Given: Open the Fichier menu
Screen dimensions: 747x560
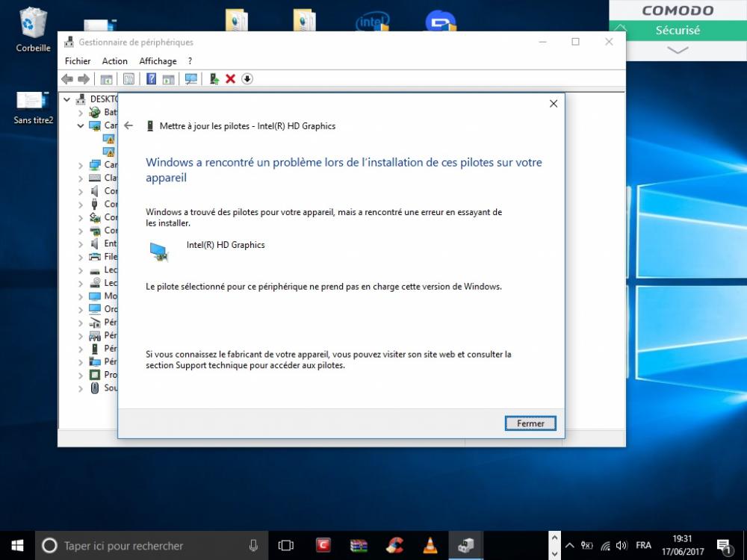Looking at the screenshot, I should point(78,61).
